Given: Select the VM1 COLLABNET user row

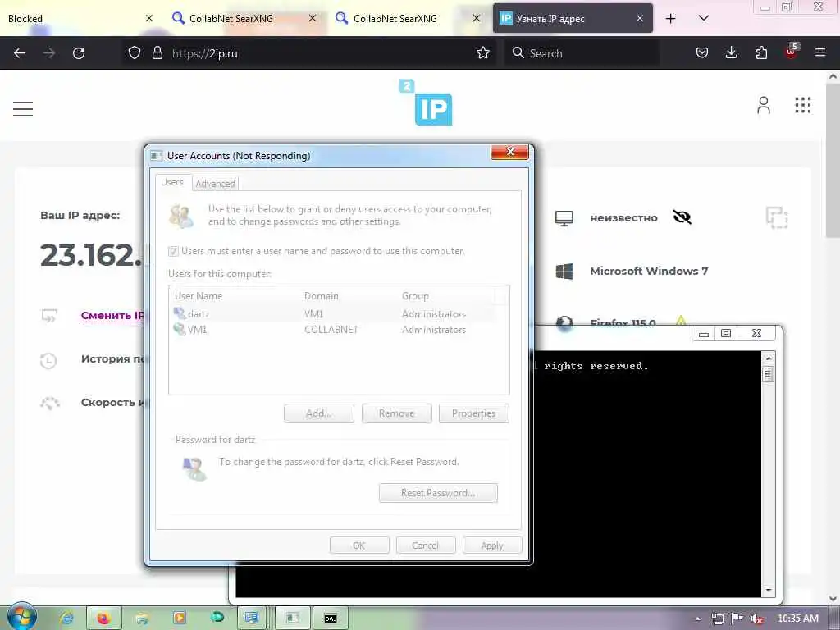Looking at the screenshot, I should tap(334, 330).
